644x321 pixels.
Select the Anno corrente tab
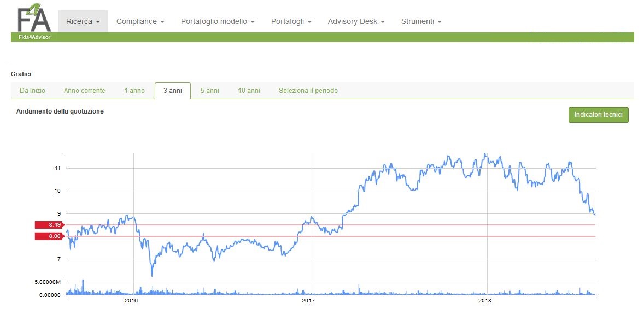click(85, 91)
